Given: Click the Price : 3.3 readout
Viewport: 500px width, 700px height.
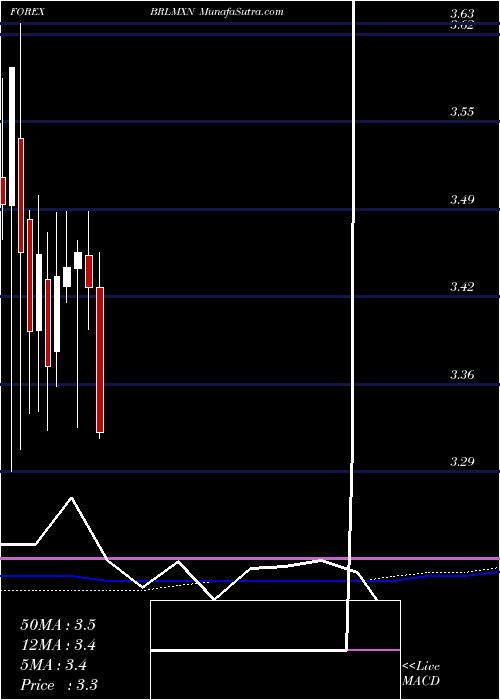Looking at the screenshot, I should click(x=59, y=685).
